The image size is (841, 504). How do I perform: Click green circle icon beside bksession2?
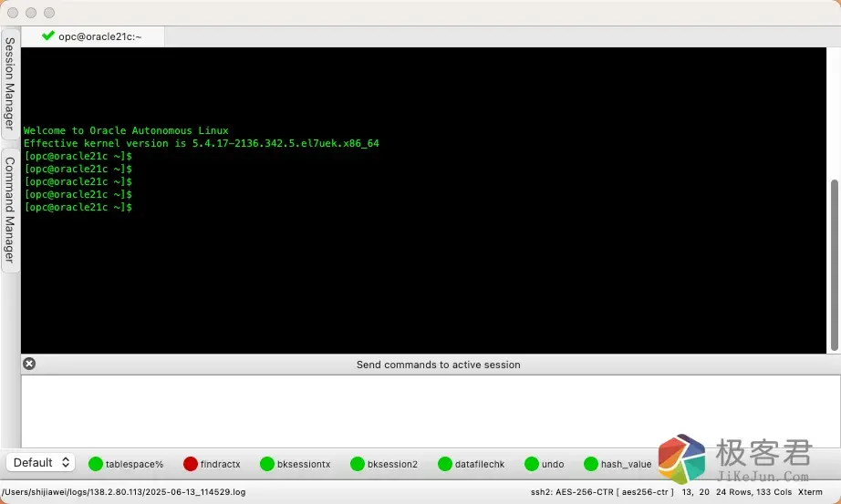pyautogui.click(x=358, y=464)
